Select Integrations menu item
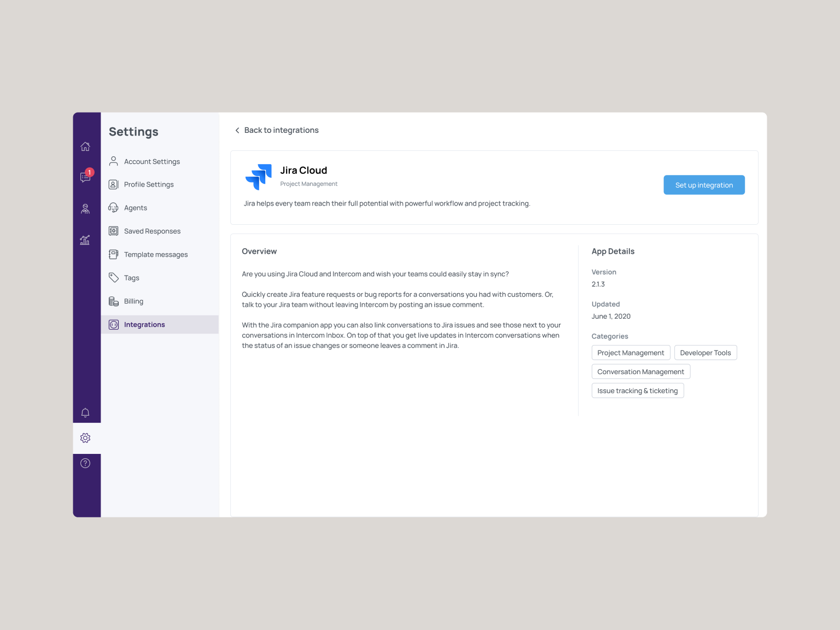The height and width of the screenshot is (630, 840). (x=160, y=325)
